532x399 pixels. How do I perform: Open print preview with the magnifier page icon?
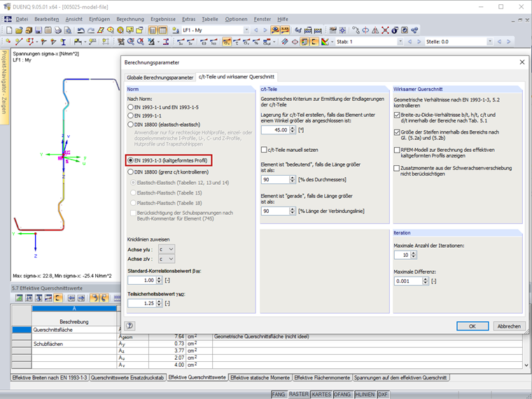[x=68, y=30]
